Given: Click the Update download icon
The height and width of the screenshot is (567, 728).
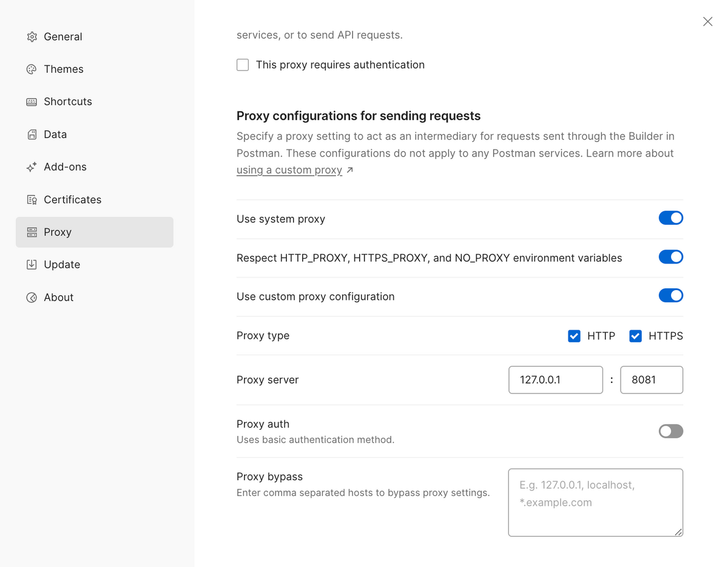Looking at the screenshot, I should coord(32,264).
